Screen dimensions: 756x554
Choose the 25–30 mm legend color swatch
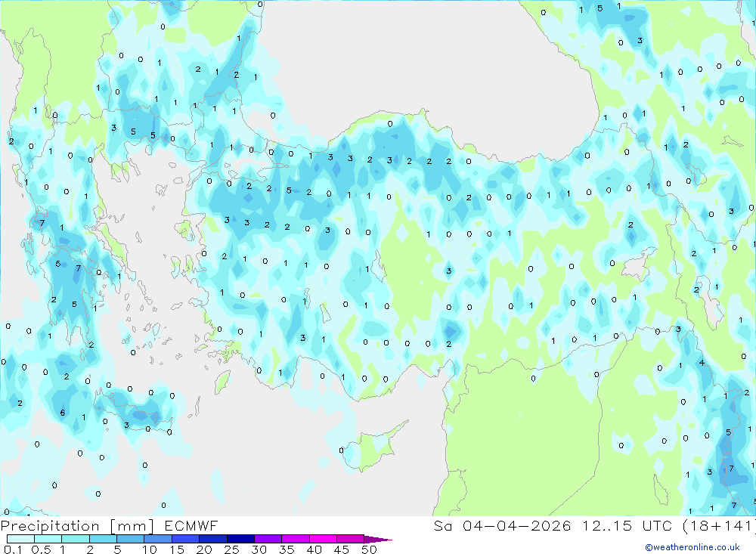point(240,539)
